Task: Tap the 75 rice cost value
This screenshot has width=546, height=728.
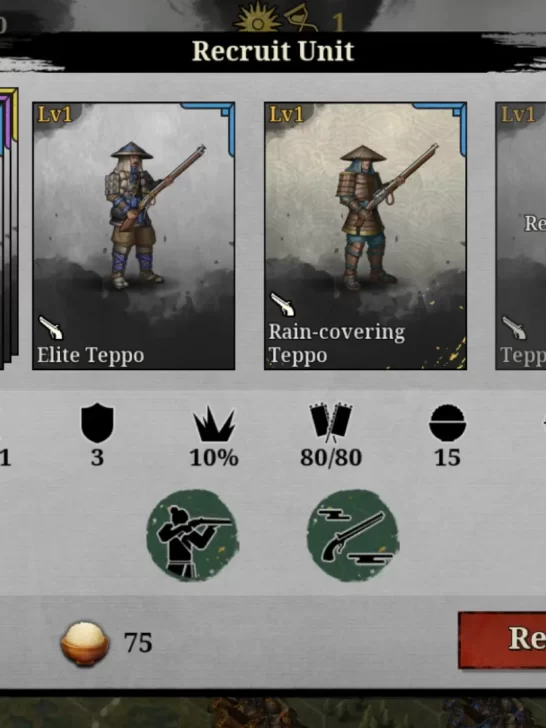Action: (x=138, y=643)
